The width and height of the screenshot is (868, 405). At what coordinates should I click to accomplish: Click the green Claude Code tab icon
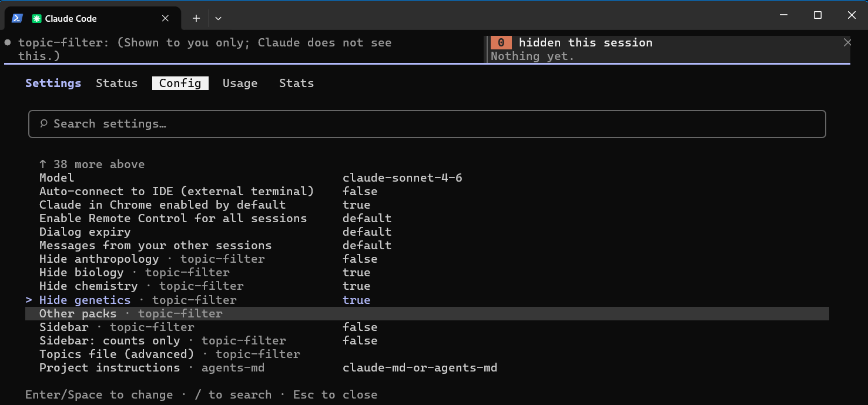(x=36, y=18)
